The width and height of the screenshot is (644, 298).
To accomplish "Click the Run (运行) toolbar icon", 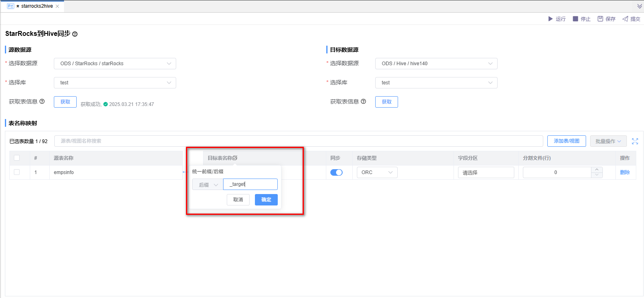I will (x=551, y=19).
